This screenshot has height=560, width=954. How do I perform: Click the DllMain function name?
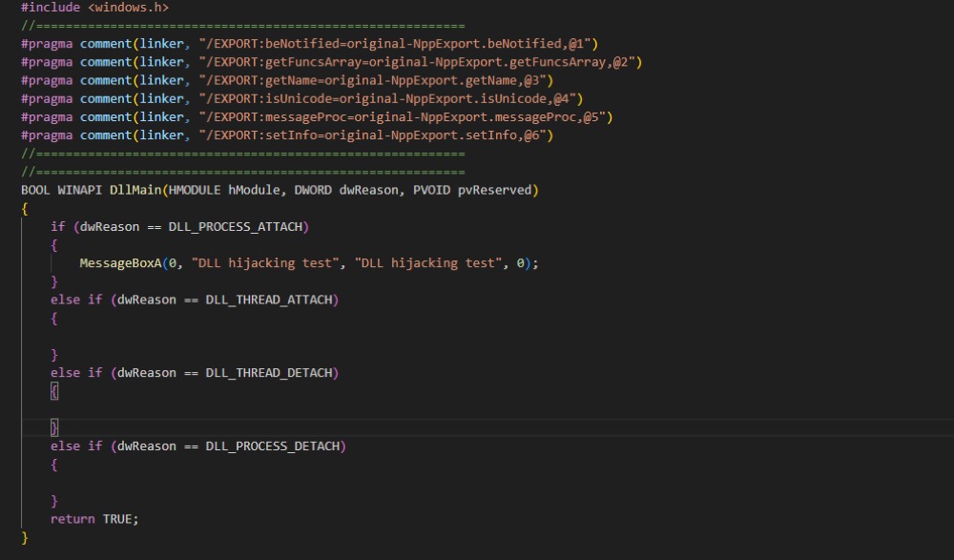pyautogui.click(x=135, y=190)
